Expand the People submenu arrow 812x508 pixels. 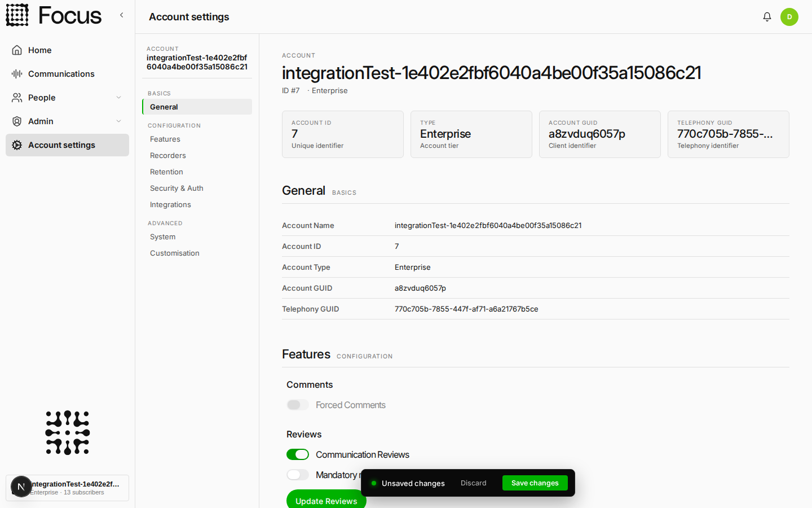click(118, 98)
